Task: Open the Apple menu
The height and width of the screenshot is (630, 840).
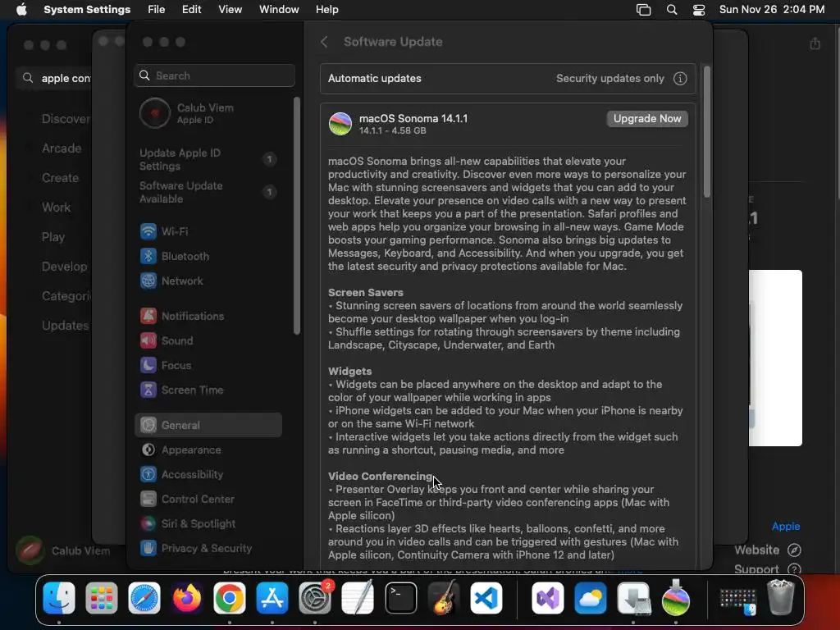Action: pos(21,10)
